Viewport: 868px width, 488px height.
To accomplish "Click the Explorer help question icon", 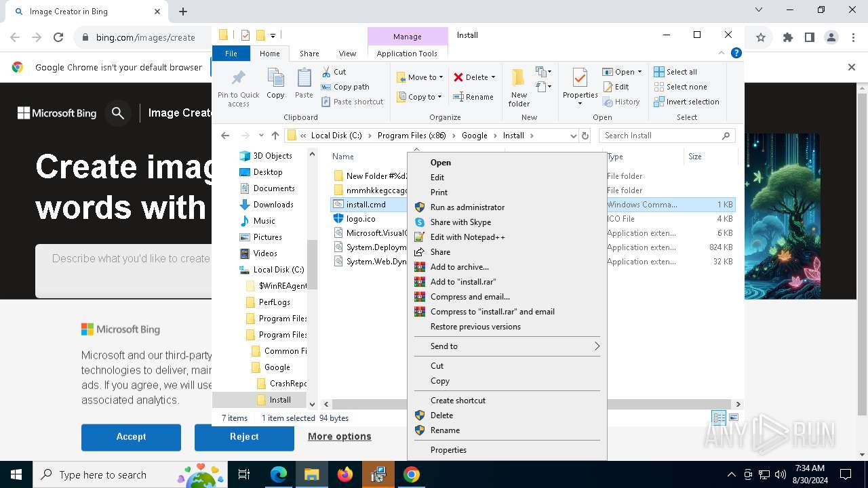I will pos(736,53).
